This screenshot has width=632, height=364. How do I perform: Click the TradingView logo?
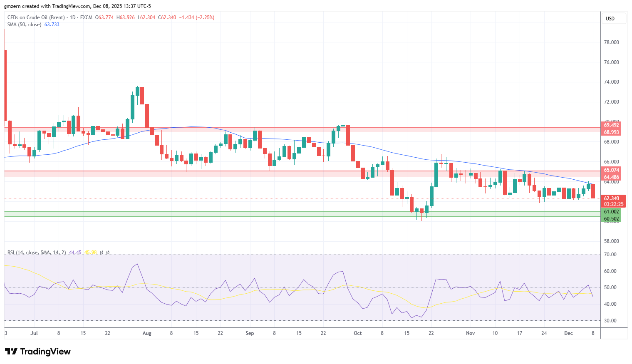click(x=37, y=352)
